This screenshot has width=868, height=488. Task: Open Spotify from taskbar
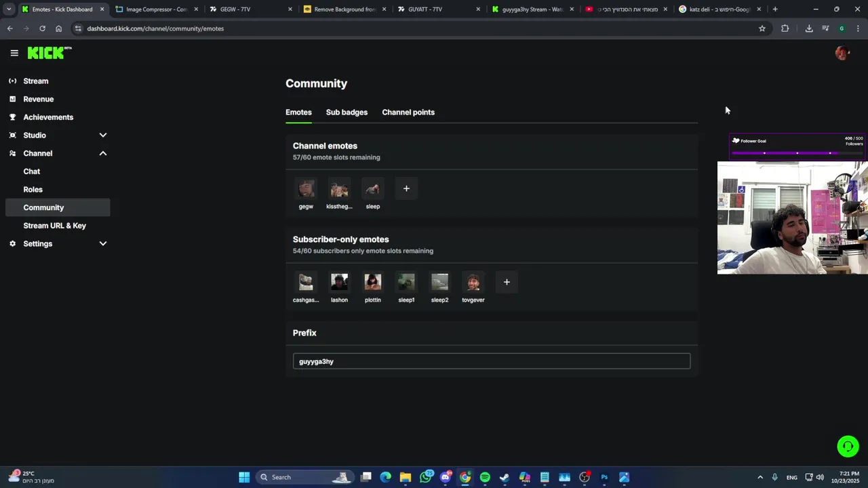pyautogui.click(x=485, y=477)
